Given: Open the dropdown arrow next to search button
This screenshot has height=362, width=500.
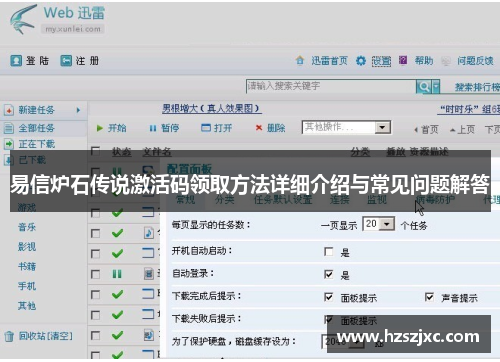Looking at the screenshot, I should point(436,87).
